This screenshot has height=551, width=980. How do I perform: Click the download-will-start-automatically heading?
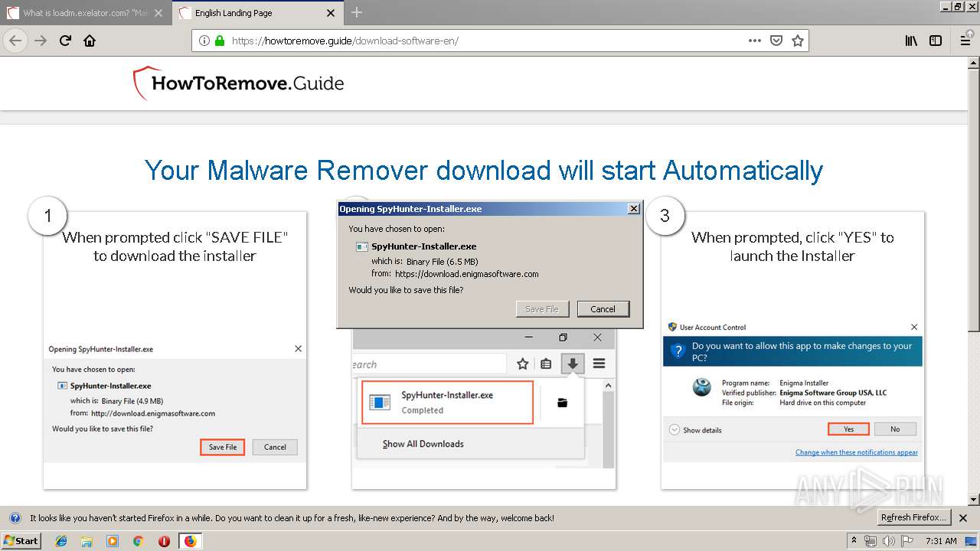pyautogui.click(x=484, y=170)
